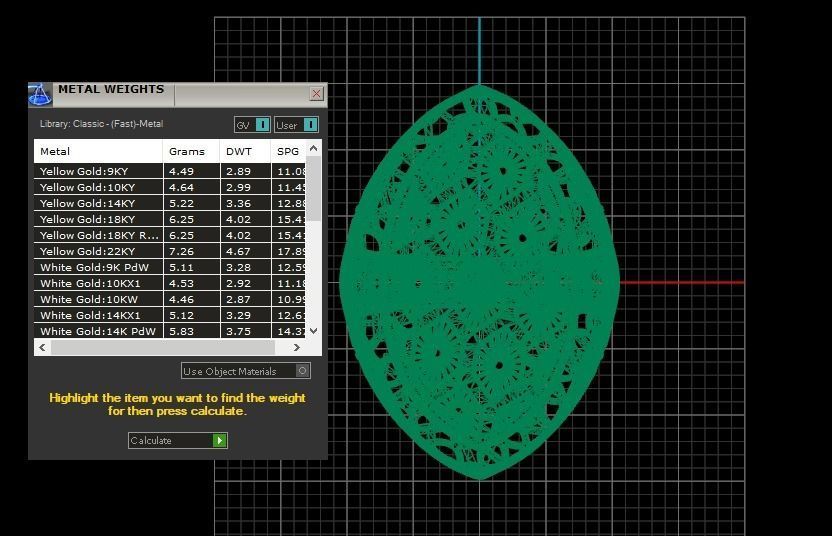Click the 5.22 grams value

point(181,203)
